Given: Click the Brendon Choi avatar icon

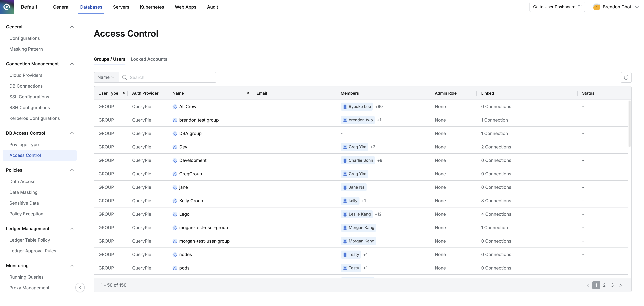Looking at the screenshot, I should 597,7.
